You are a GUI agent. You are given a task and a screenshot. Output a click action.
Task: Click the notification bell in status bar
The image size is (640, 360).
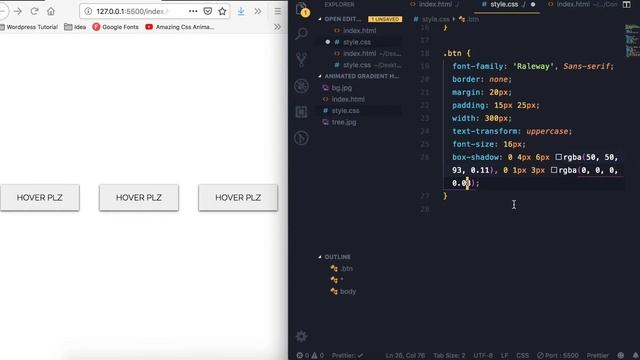[636, 356]
